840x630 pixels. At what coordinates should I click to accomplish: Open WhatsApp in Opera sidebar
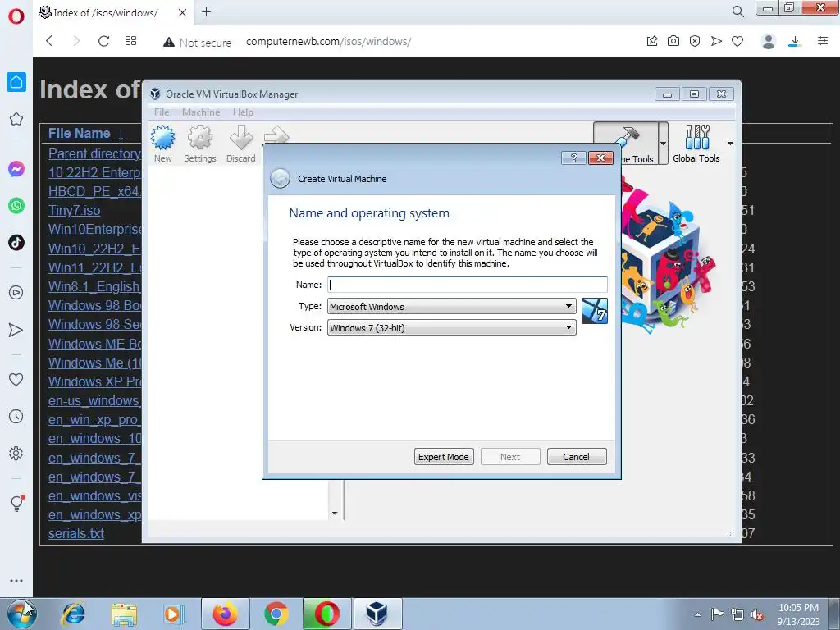pos(16,206)
